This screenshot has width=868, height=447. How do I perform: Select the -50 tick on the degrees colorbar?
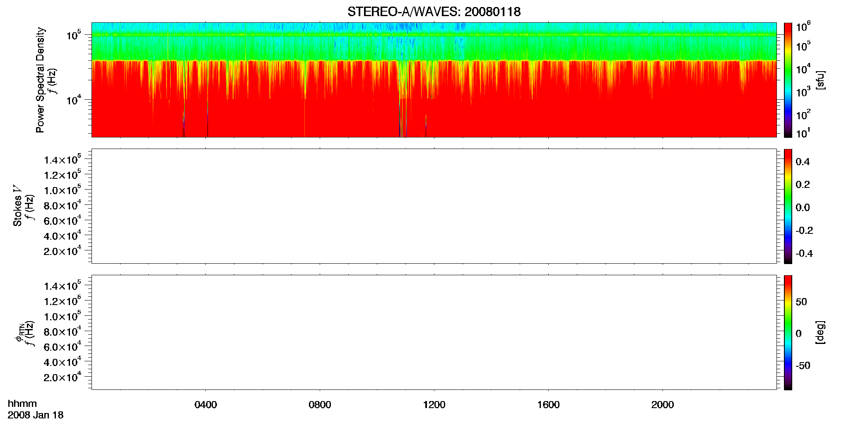point(803,366)
